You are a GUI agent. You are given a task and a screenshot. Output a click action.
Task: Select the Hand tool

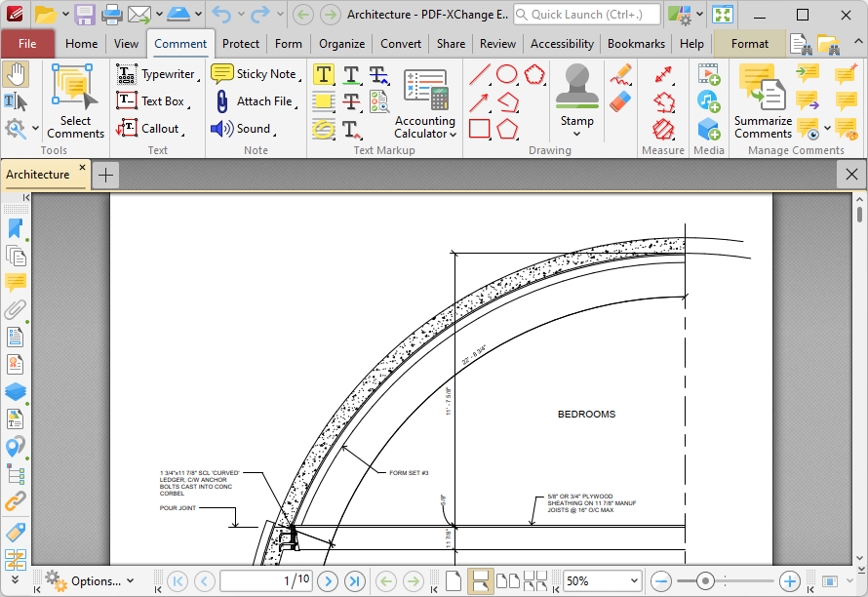(16, 75)
